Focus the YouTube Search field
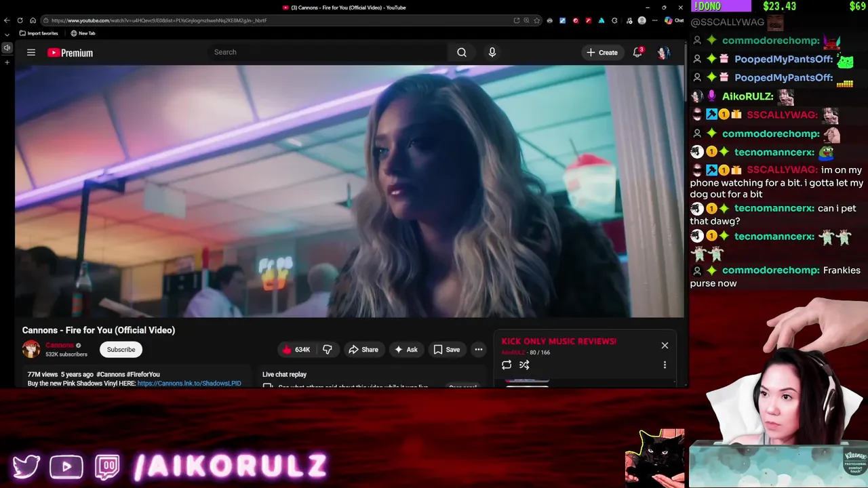This screenshot has width=868, height=488. (328, 52)
